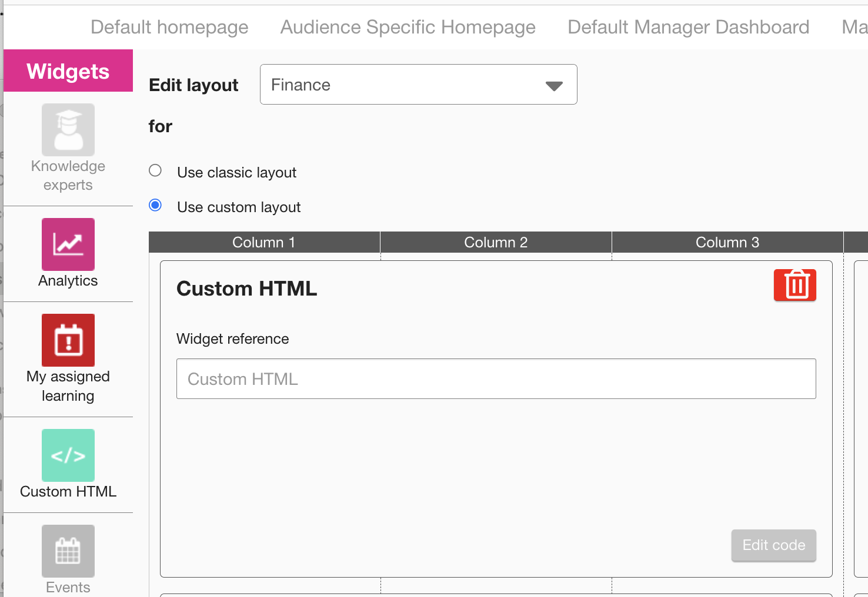Go to Default Manager Dashboard tab
This screenshot has width=868, height=597.
pyautogui.click(x=688, y=27)
